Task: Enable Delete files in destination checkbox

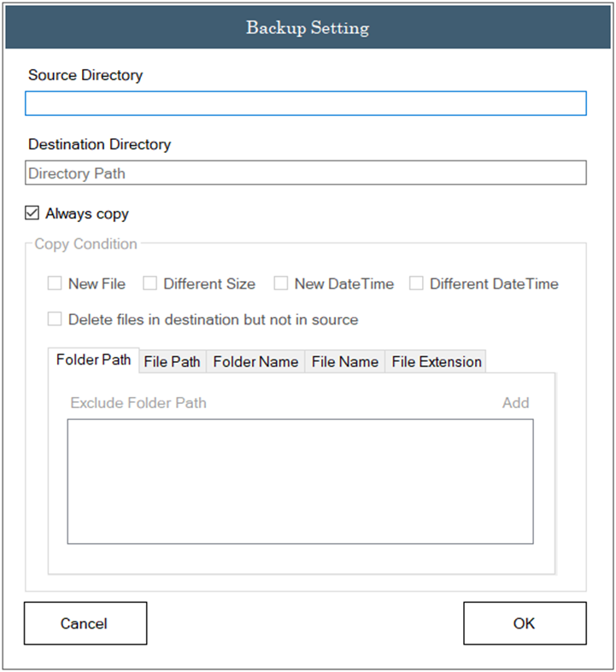Action: [x=55, y=319]
